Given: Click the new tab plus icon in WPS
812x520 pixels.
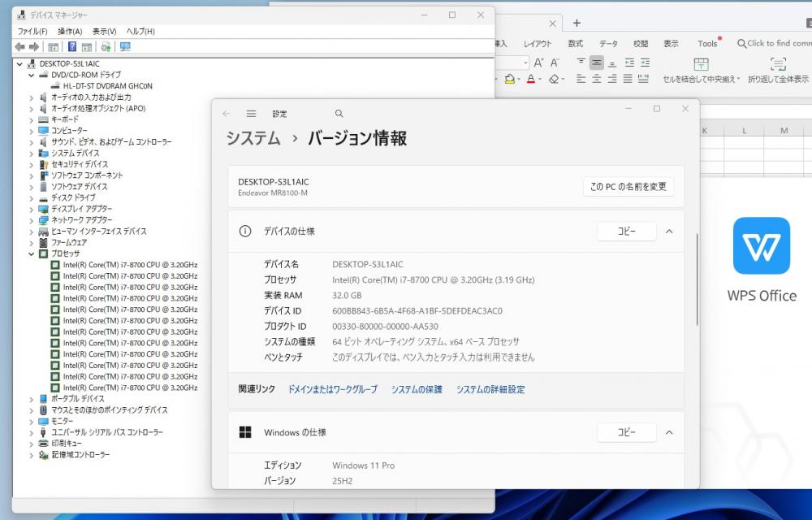Looking at the screenshot, I should point(577,24).
